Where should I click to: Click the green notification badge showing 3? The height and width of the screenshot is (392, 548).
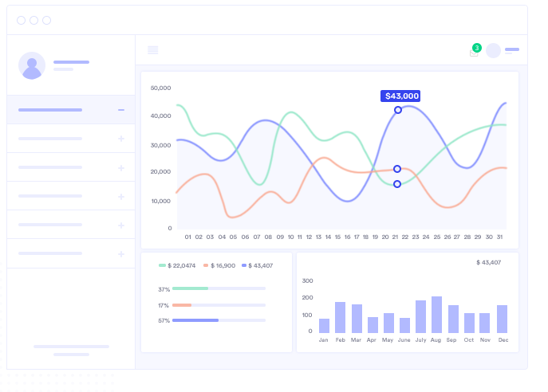click(477, 48)
